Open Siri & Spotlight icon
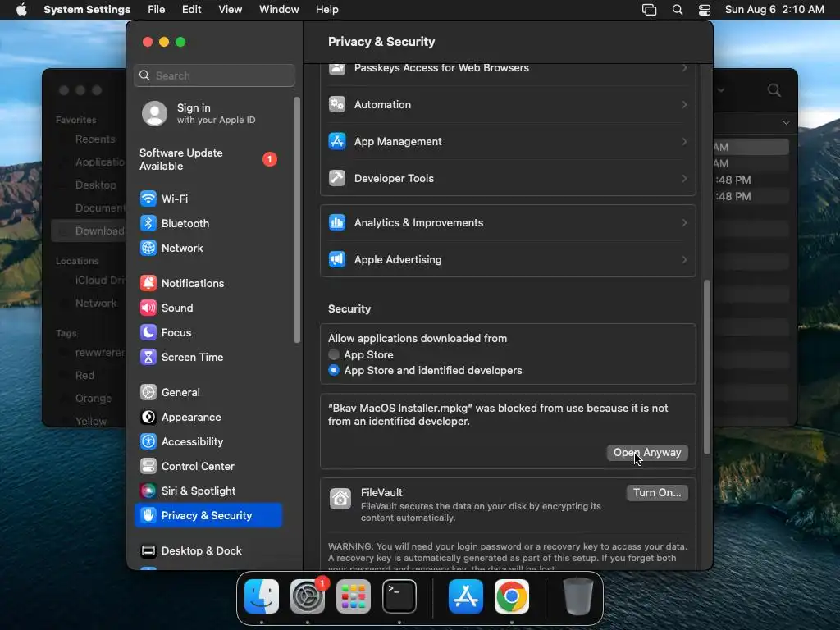 (148, 491)
